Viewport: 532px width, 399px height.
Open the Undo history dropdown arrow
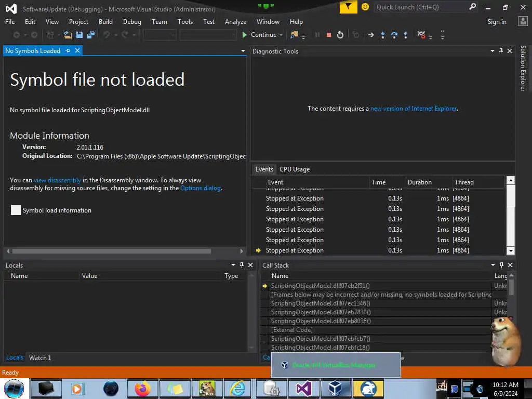116,35
